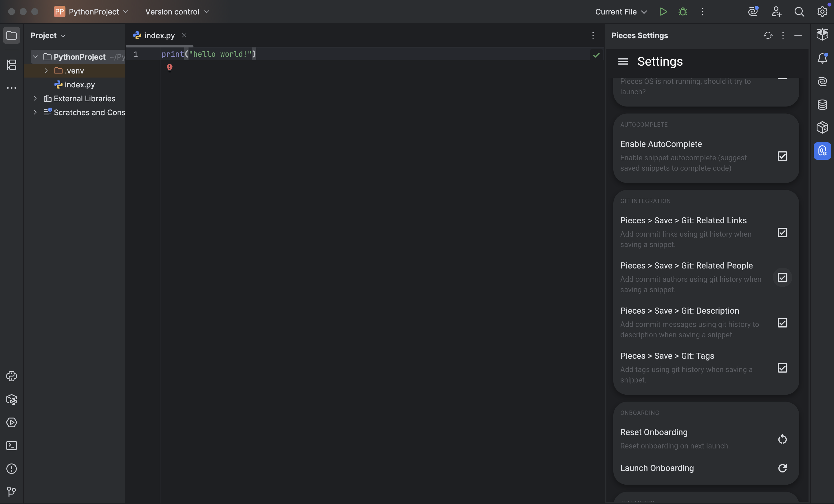The image size is (834, 504).
Task: Debug the current file
Action: pos(683,12)
